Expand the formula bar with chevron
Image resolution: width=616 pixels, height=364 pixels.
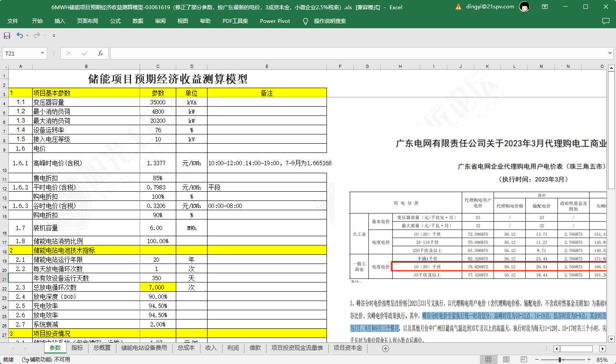pos(609,53)
